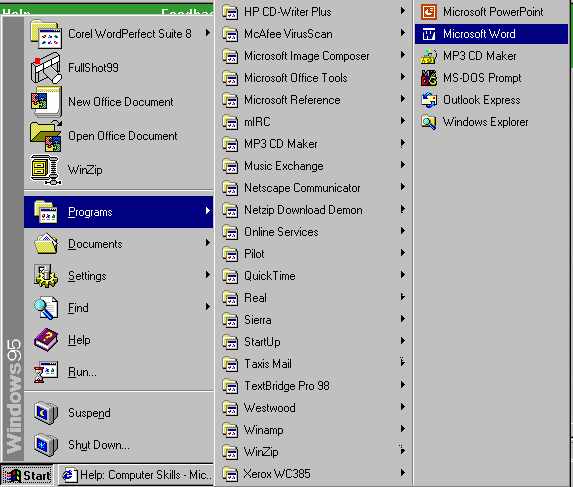Screen dimensions: 573x487
Task: Click the Help book icon
Action: coord(46,340)
